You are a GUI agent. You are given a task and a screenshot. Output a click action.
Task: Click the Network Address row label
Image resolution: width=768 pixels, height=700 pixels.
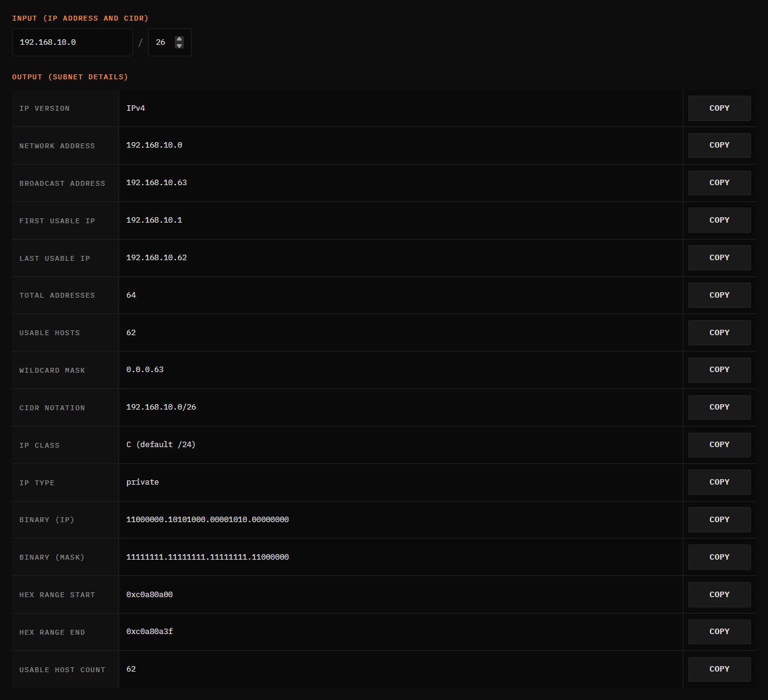[x=57, y=146]
